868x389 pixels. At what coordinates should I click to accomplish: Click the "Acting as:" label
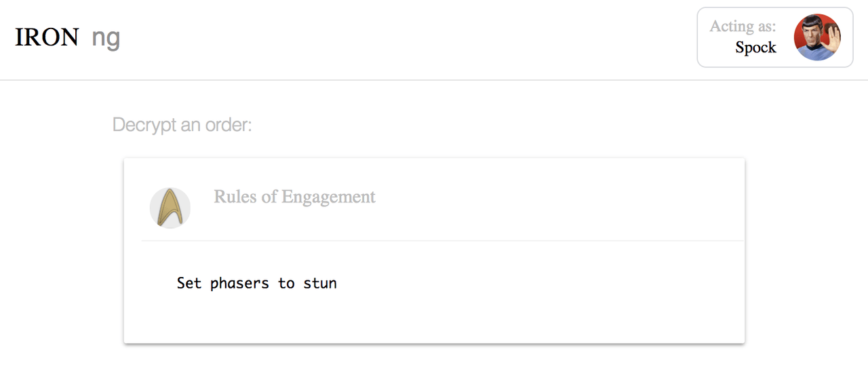(x=743, y=26)
